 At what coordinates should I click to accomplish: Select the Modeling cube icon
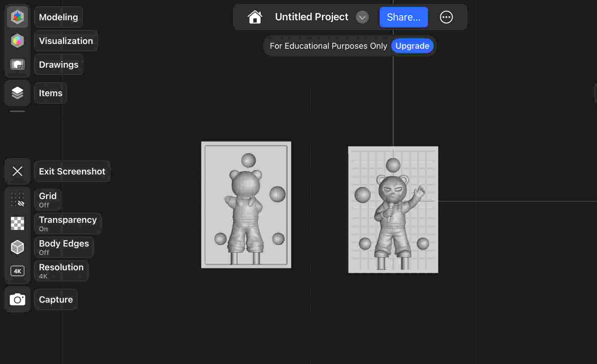(17, 17)
